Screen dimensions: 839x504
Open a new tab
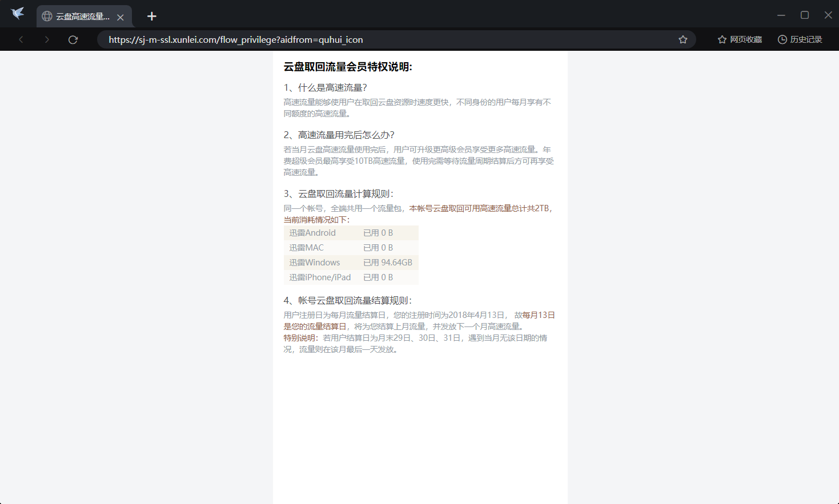tap(151, 16)
